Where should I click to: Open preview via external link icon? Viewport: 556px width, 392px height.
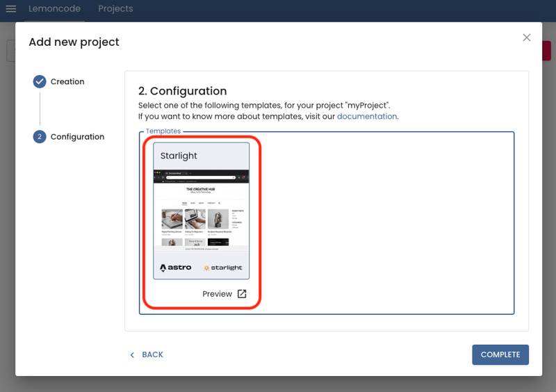[242, 294]
